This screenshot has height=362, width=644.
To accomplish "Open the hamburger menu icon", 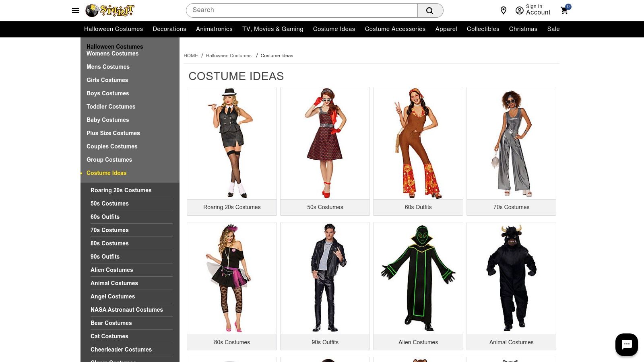I will 76,10.
